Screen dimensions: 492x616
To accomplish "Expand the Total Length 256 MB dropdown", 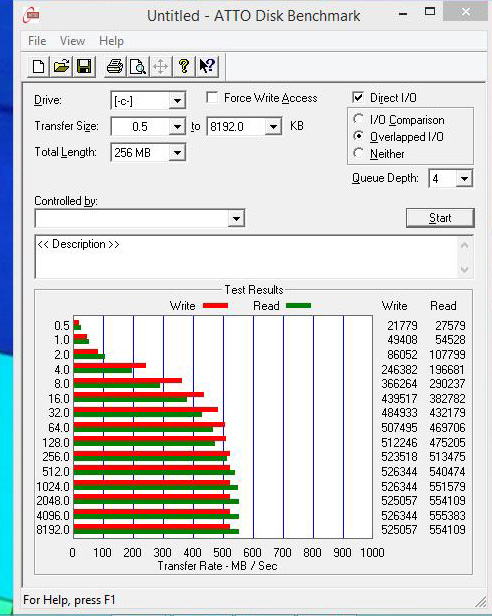I will [177, 153].
